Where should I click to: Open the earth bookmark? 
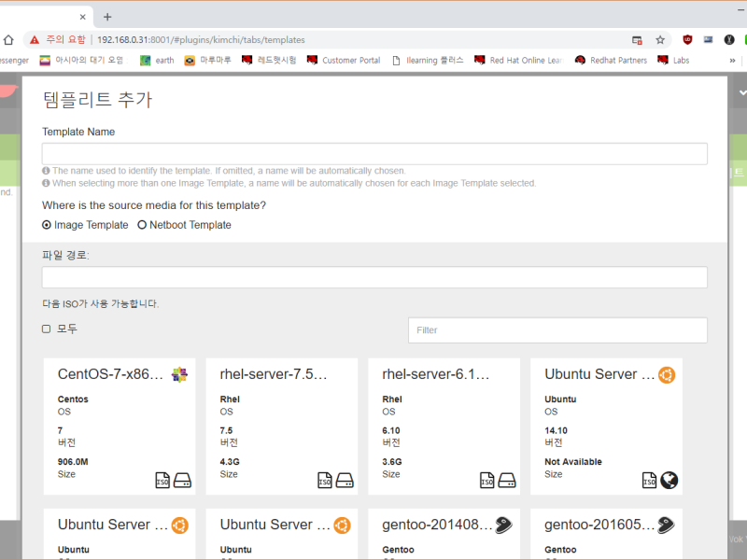[157, 61]
